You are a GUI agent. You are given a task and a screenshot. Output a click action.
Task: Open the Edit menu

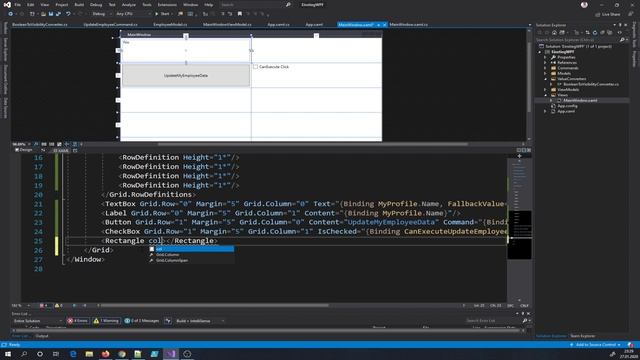[31, 4]
